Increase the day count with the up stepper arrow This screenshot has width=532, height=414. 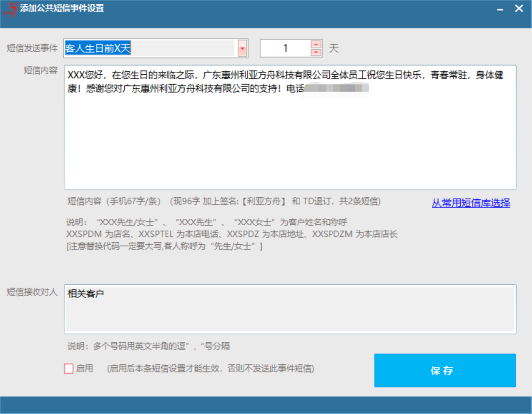(316, 45)
